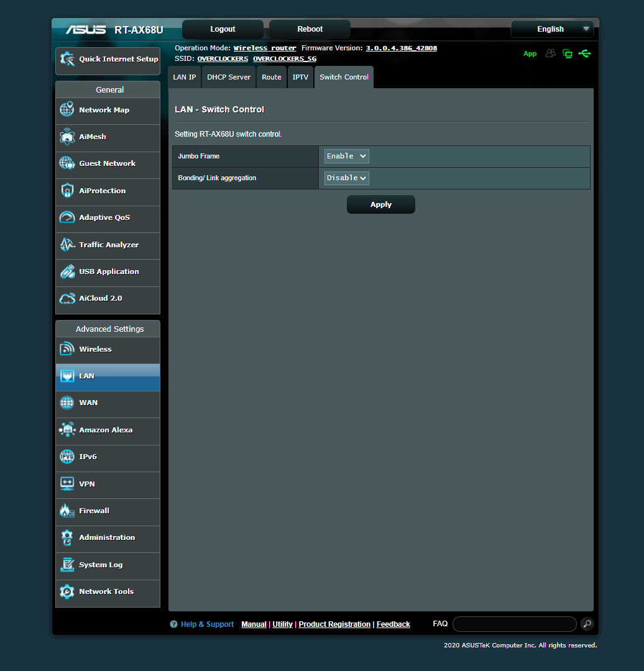Screen dimensions: 644x671
Task: Switch to the IPTV tab
Action: tap(300, 77)
